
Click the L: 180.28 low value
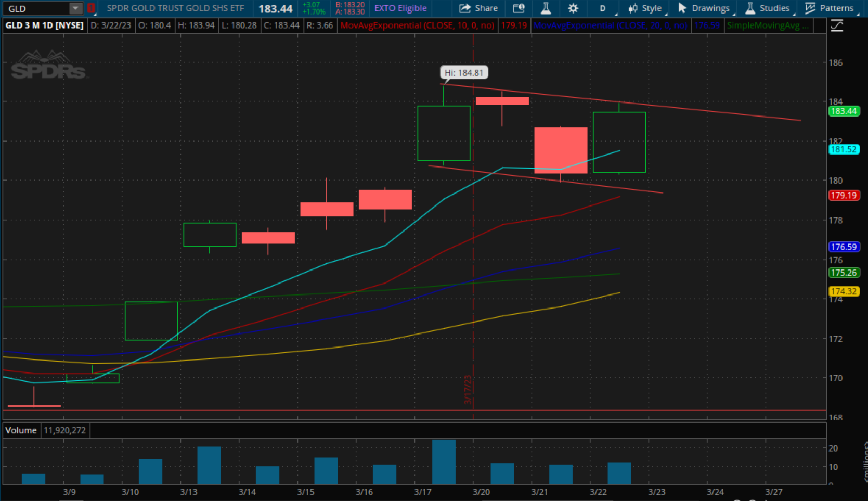coord(239,25)
